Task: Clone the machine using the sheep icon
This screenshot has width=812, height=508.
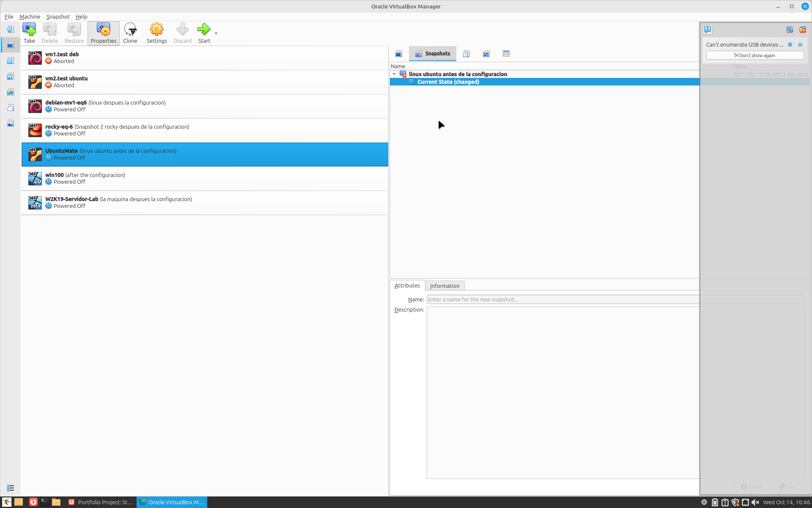Action: tap(130, 33)
